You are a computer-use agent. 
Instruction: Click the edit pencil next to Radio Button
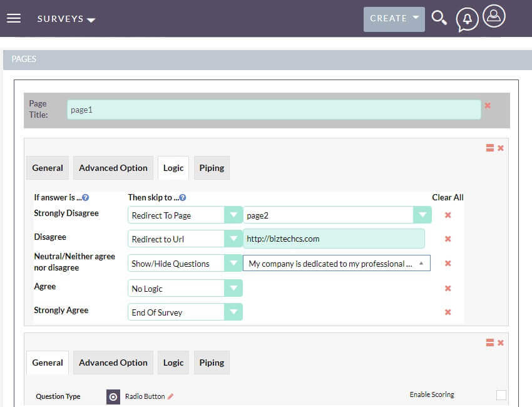[170, 396]
